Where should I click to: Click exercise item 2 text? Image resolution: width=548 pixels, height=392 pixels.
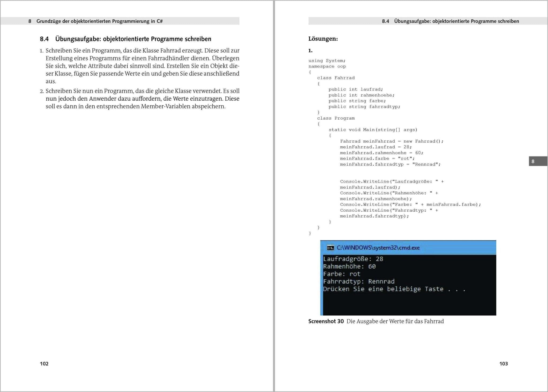pos(142,99)
